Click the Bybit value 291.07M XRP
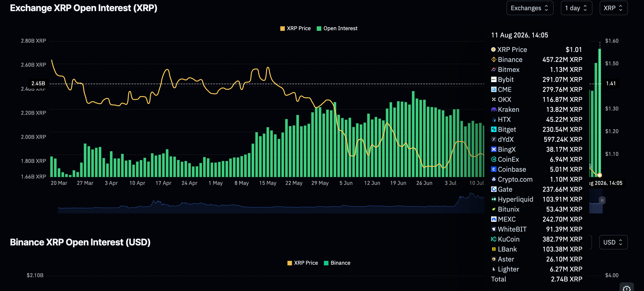The width and height of the screenshot is (644, 291). (562, 79)
